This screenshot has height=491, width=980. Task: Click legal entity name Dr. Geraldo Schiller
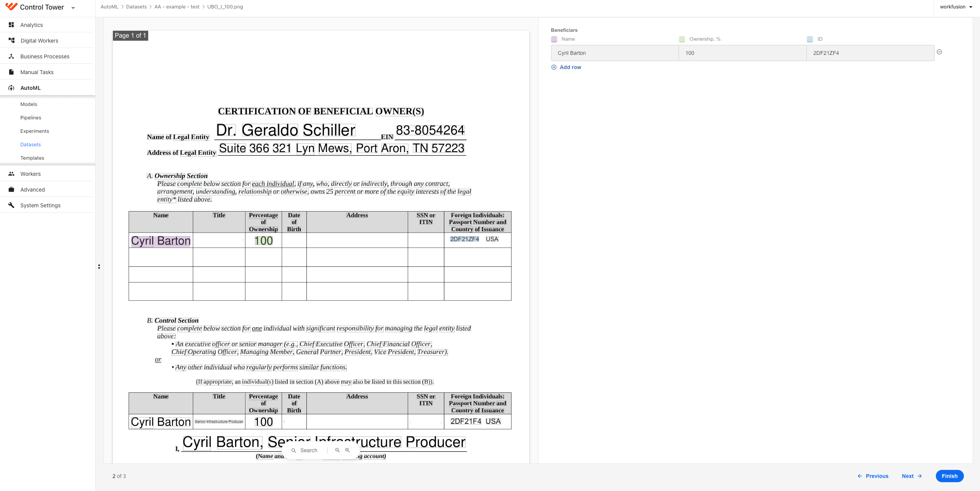pos(285,130)
